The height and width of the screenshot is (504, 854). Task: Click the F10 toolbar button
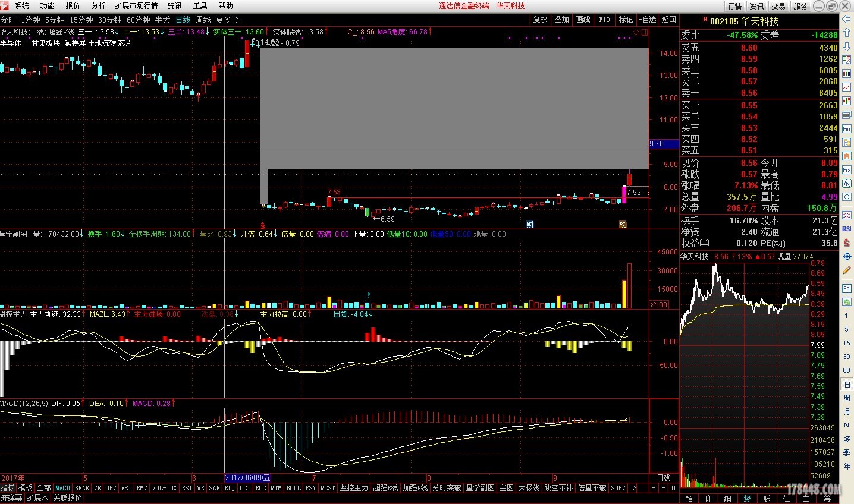pyautogui.click(x=605, y=20)
